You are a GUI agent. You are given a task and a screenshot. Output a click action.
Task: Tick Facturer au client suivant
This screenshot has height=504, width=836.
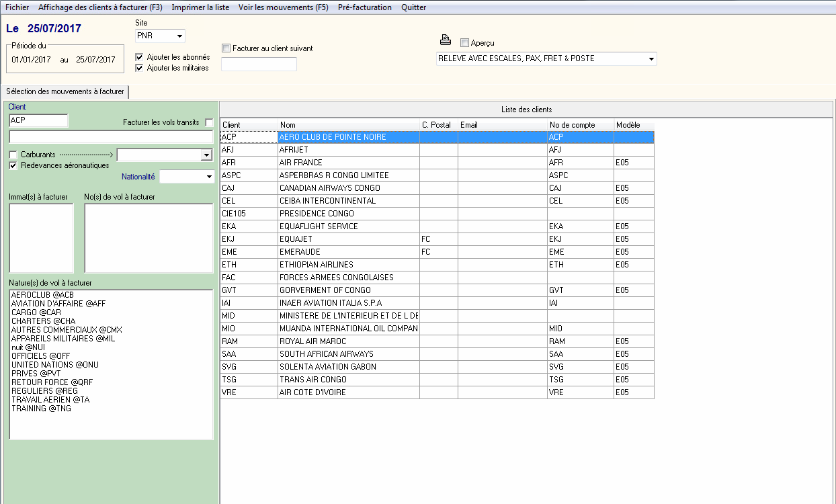[x=226, y=48]
